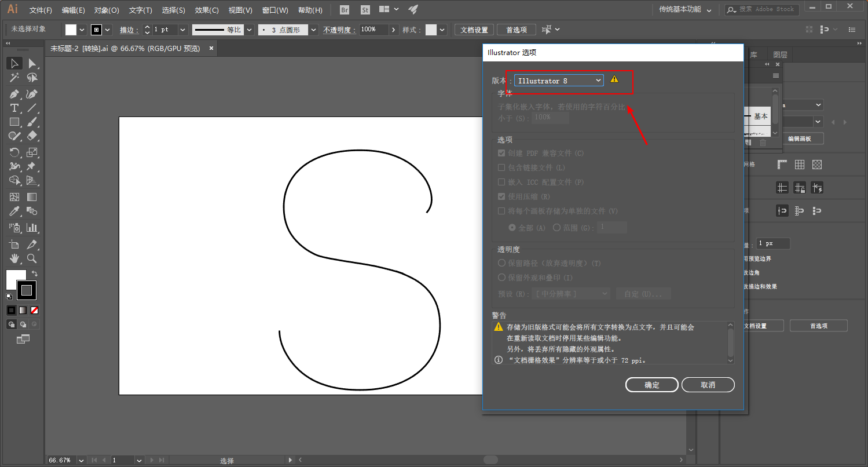This screenshot has width=868, height=467.
Task: Toggle 创建 PDF 兼容文件 checkbox
Action: tap(501, 153)
